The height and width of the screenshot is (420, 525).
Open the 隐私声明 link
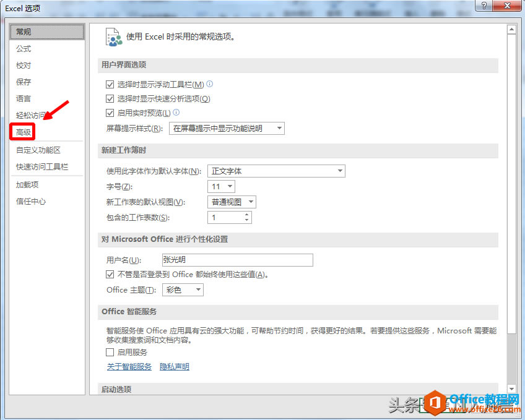click(175, 367)
